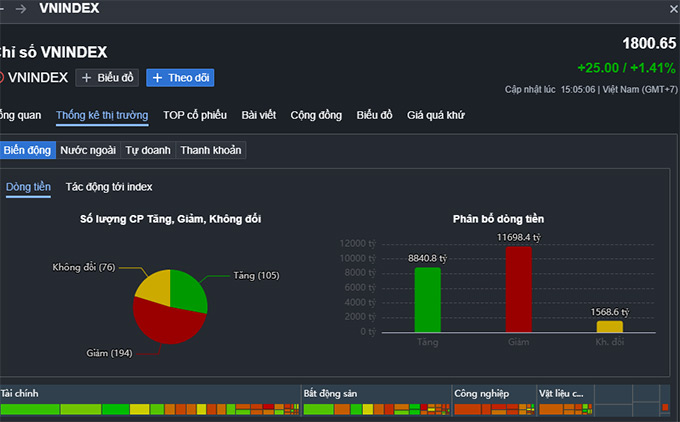This screenshot has width=680, height=422.
Task: Click the Tài chính sector header
Action: 20,394
